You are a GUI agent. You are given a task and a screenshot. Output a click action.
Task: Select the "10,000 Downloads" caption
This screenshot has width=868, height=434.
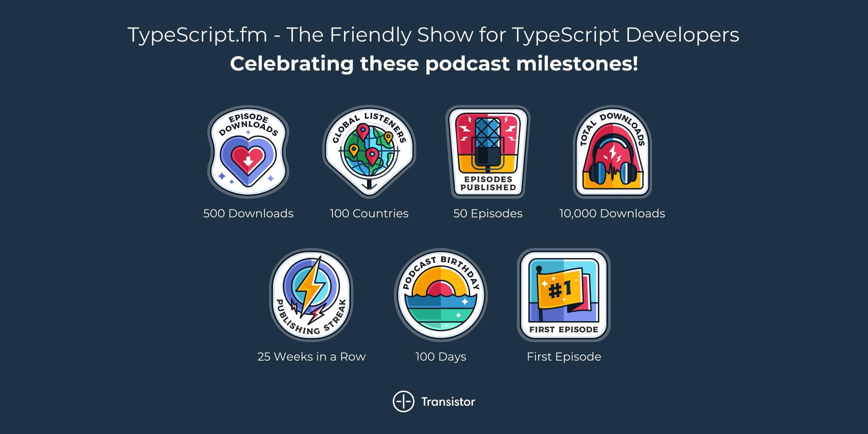coord(612,214)
